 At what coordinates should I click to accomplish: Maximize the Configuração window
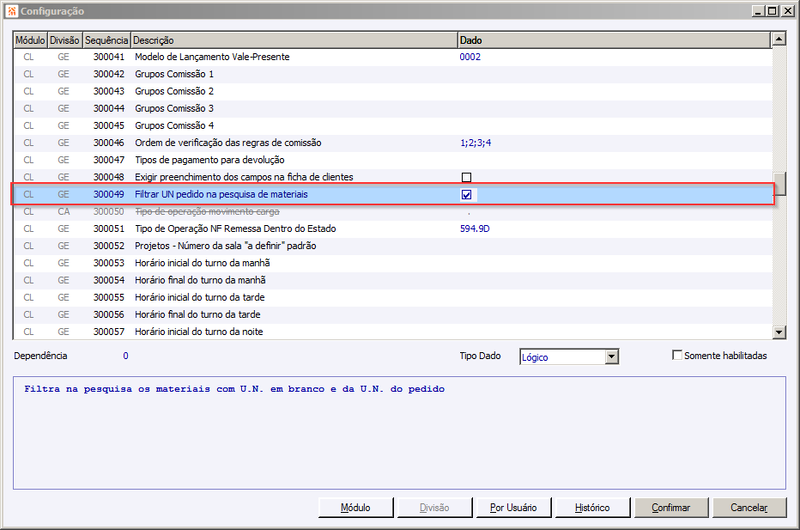point(772,11)
